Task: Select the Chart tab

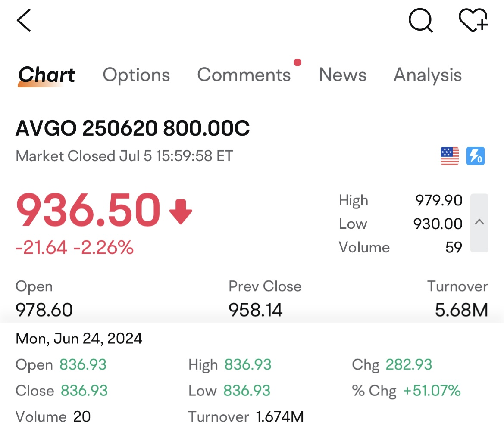Action: tap(47, 75)
